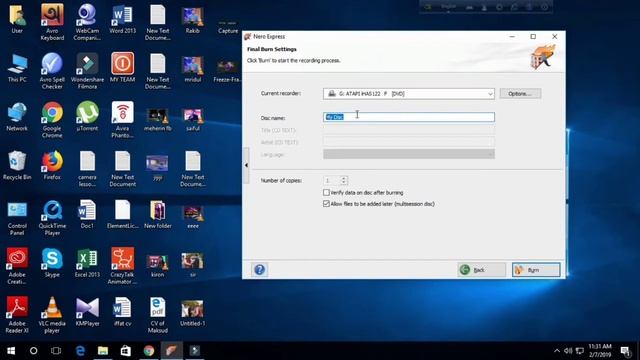Open WebCam Companion desktop shortcut
The width and height of the screenshot is (640, 360).
(87, 21)
